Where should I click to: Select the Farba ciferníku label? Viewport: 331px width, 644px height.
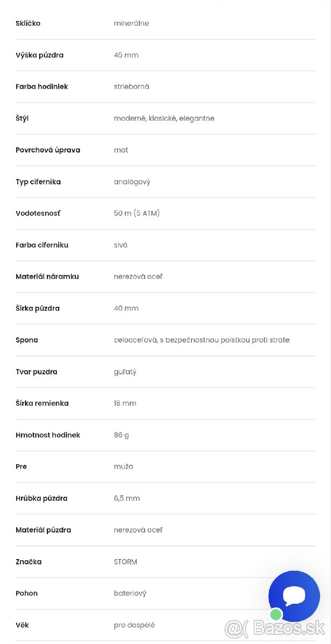coord(42,245)
